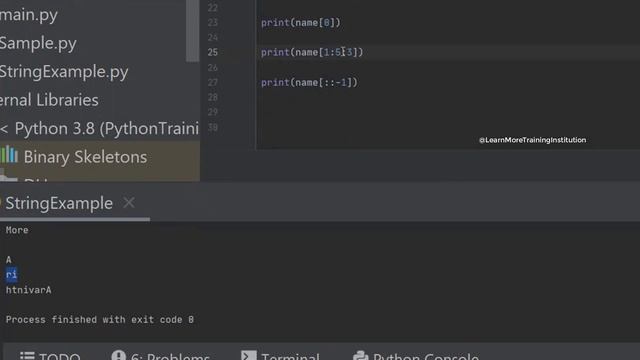Click line 23 print(name[0]) code
The width and height of the screenshot is (640, 360).
[x=300, y=22]
